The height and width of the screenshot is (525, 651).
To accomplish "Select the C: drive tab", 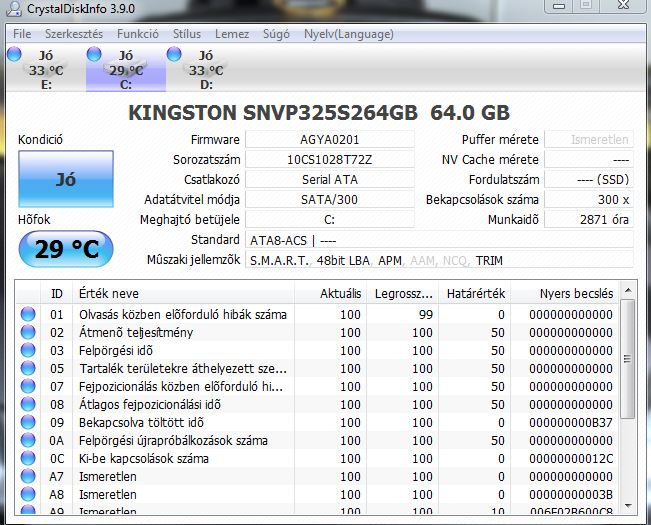I will tap(126, 69).
